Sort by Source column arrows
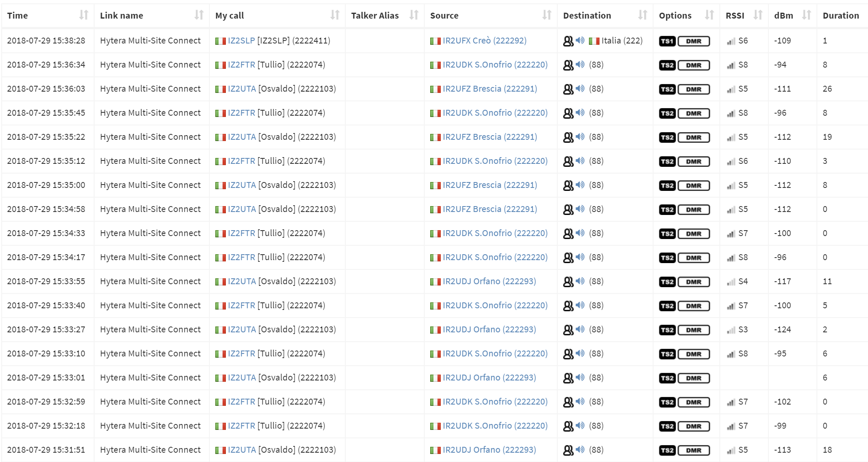 click(547, 16)
